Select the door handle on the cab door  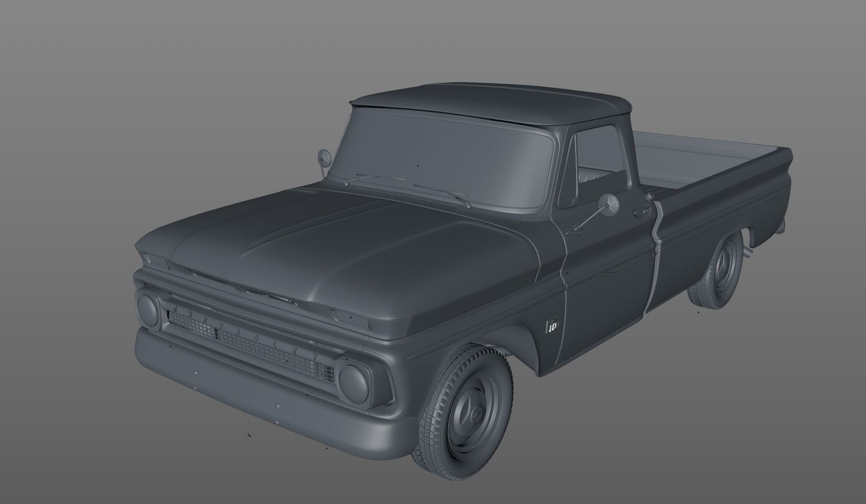641,211
